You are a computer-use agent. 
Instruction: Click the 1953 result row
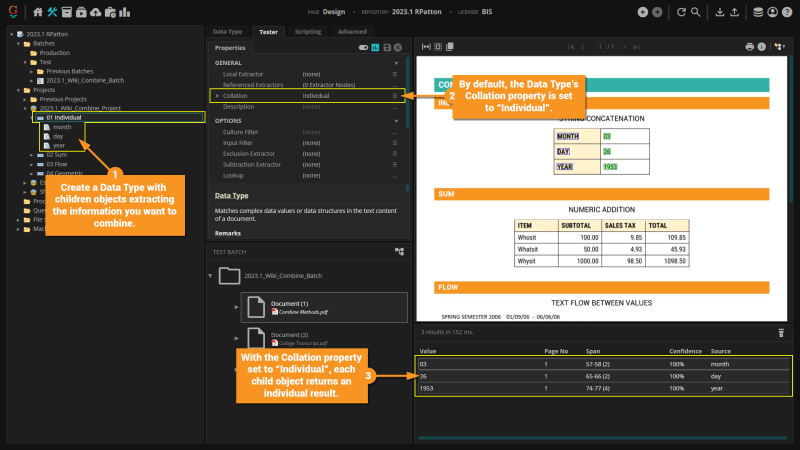click(600, 388)
